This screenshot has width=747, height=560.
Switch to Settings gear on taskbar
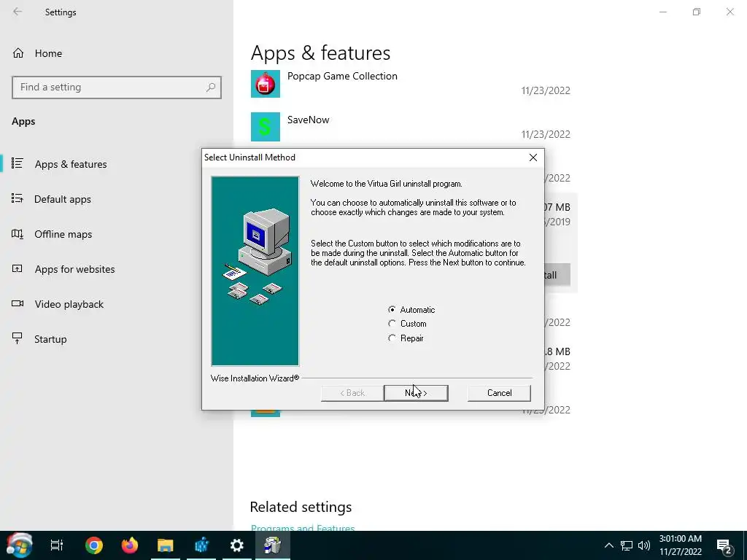[x=237, y=545]
